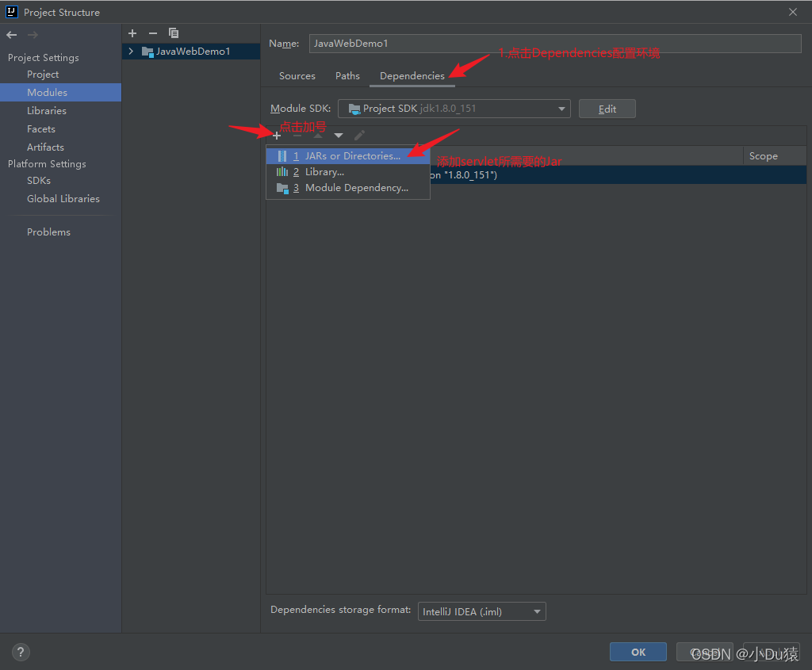Viewport: 812px width, 670px height.
Task: Switch to the Sources tab
Action: tap(297, 76)
